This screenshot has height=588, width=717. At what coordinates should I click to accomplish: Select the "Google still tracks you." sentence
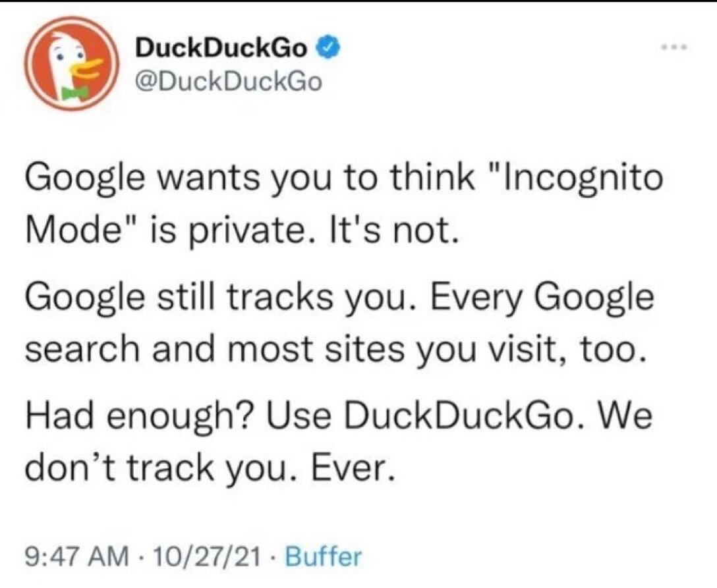(x=221, y=298)
